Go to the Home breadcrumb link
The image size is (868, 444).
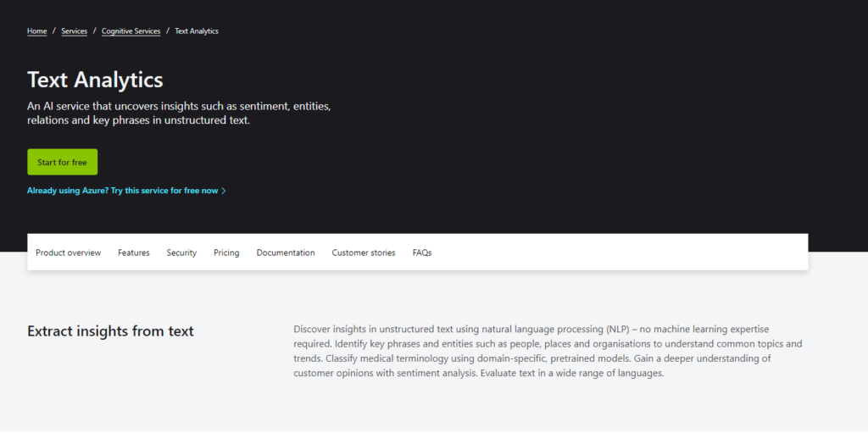click(37, 31)
